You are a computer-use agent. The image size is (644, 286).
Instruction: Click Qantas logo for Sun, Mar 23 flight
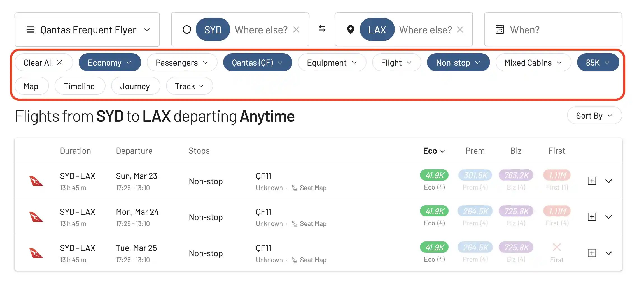point(36,181)
